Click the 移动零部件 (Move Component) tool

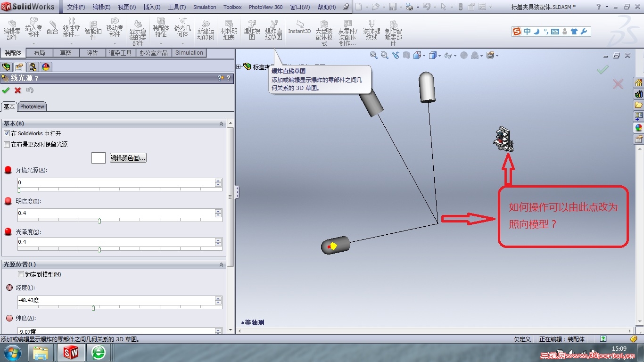pos(115,27)
